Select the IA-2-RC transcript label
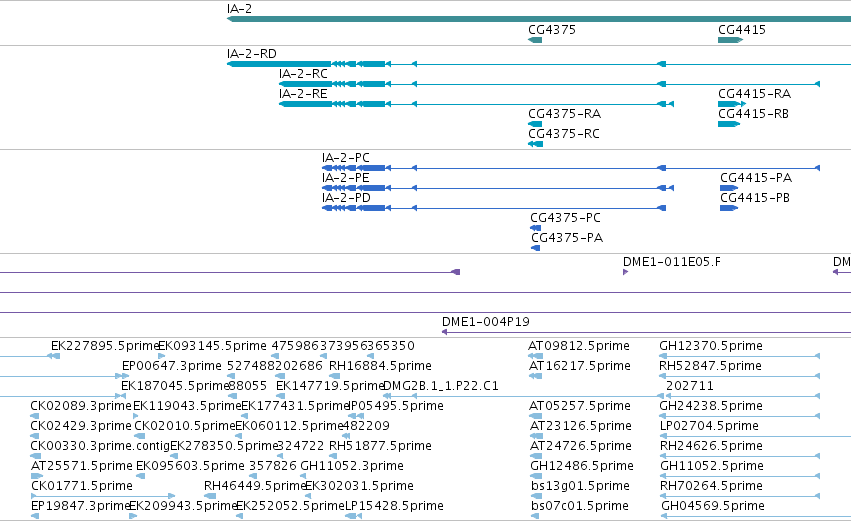This screenshot has width=851, height=521. pos(303,74)
